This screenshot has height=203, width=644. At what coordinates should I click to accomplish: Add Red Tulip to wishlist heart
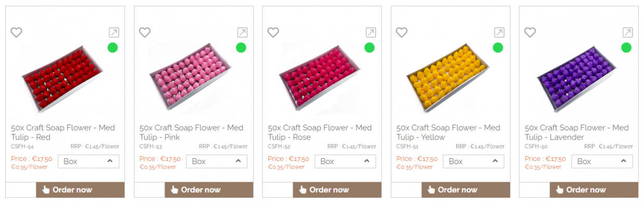(17, 32)
